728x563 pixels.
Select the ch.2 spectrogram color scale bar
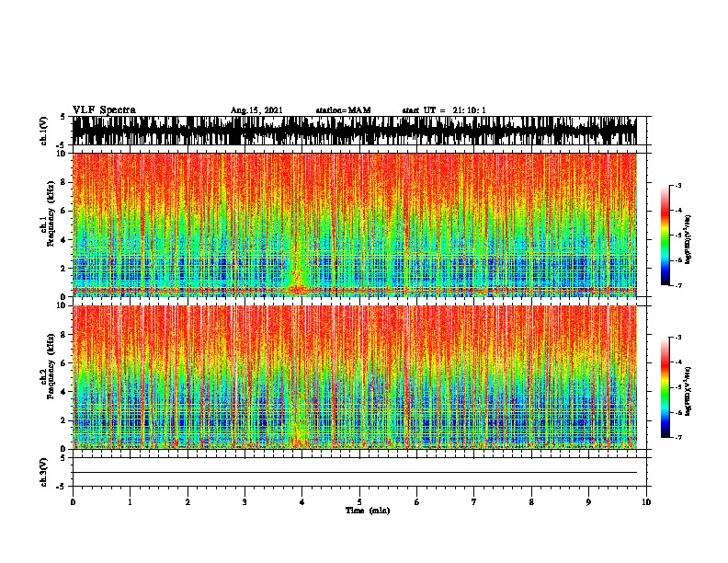point(665,387)
